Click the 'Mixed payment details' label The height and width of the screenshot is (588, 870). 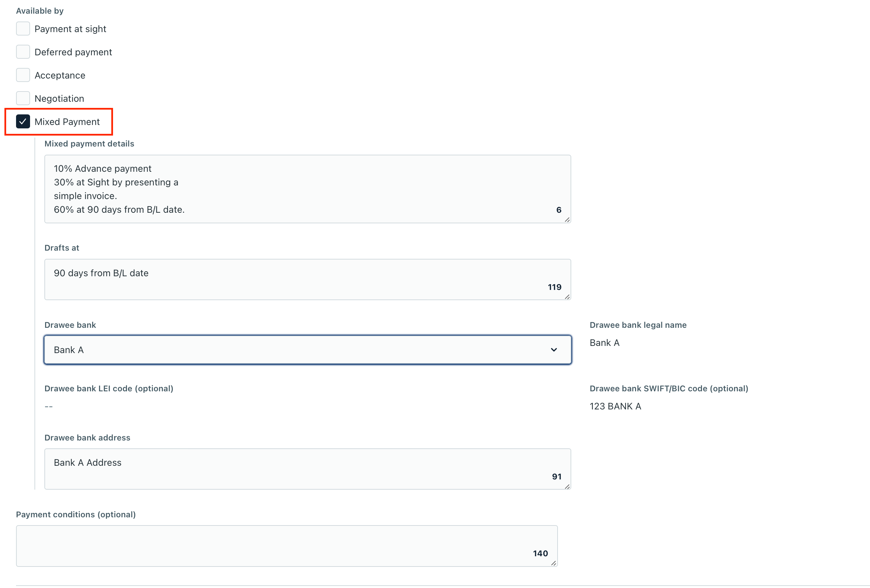(x=89, y=144)
